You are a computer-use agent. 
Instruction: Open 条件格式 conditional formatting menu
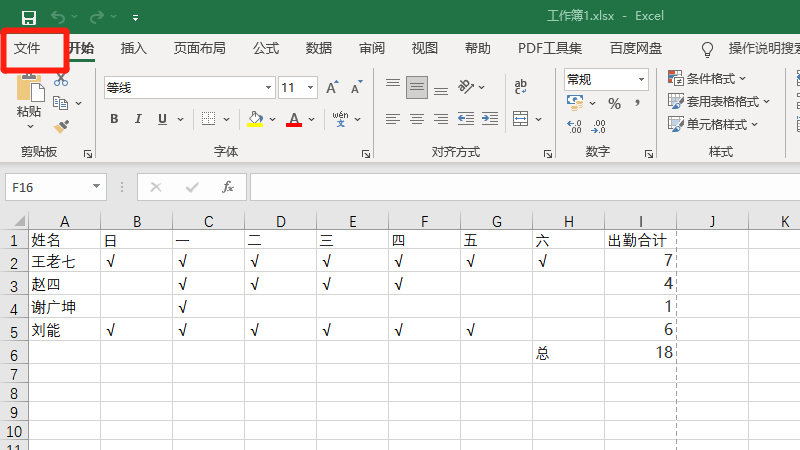(x=707, y=79)
